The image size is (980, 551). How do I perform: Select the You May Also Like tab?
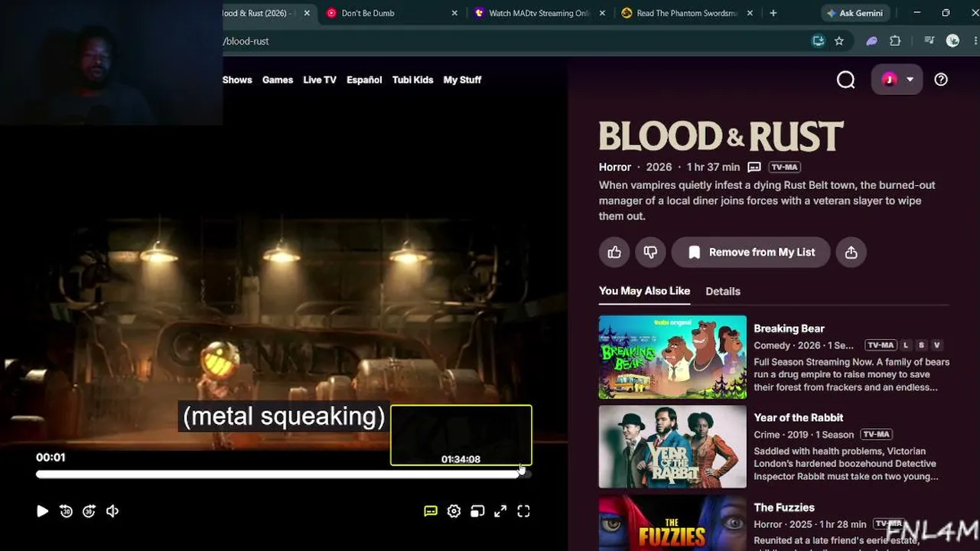click(x=644, y=291)
